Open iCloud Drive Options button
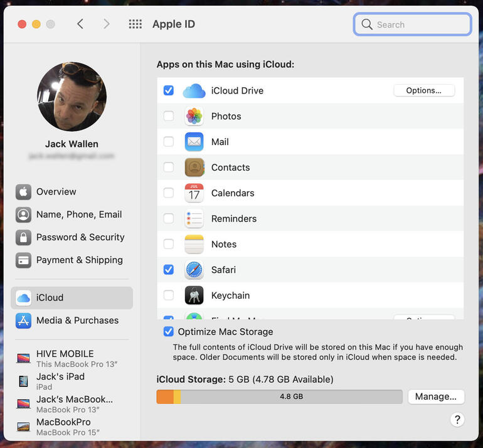The image size is (483, 448). pyautogui.click(x=424, y=90)
